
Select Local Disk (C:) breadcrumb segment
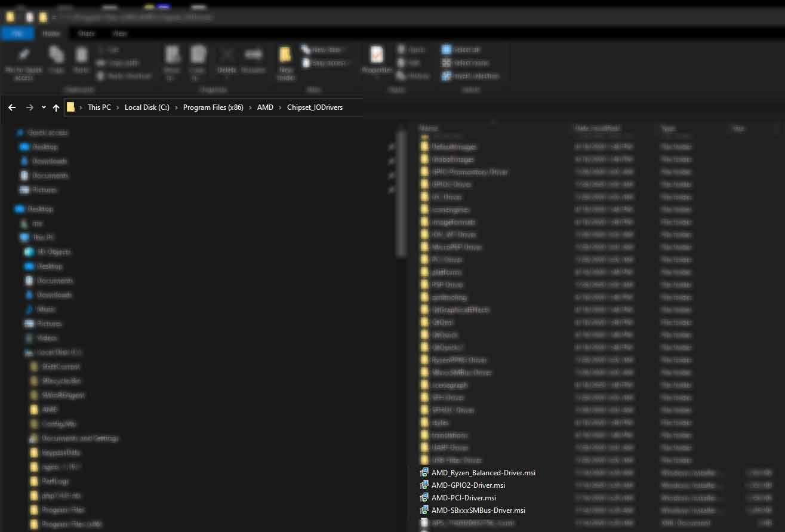click(147, 107)
